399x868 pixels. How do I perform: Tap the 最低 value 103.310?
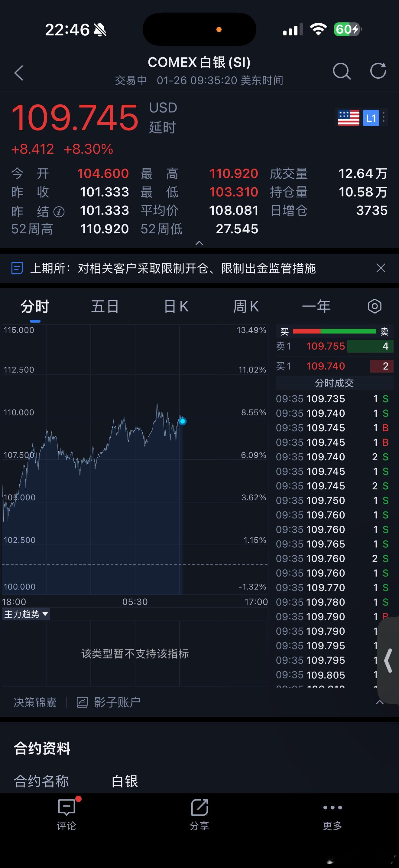point(234,192)
